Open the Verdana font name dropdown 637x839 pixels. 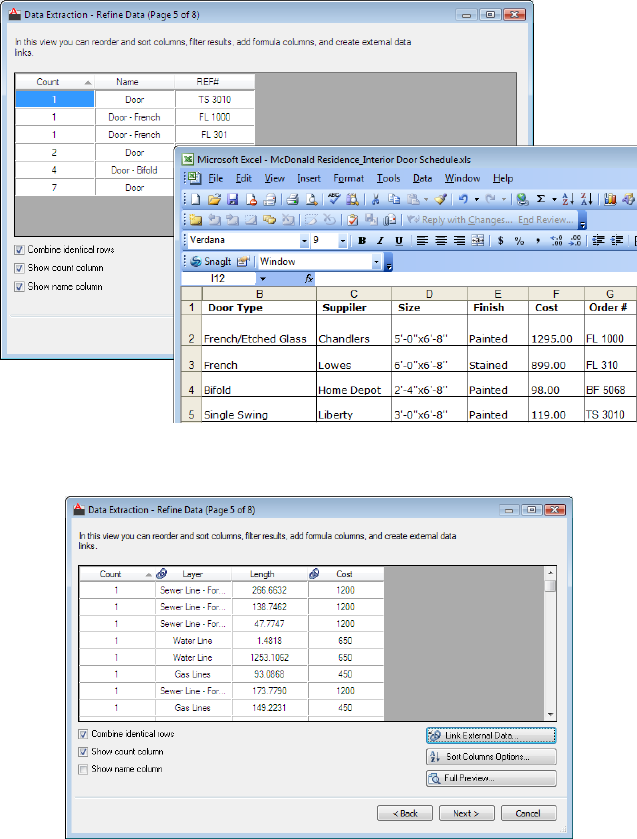pos(303,241)
